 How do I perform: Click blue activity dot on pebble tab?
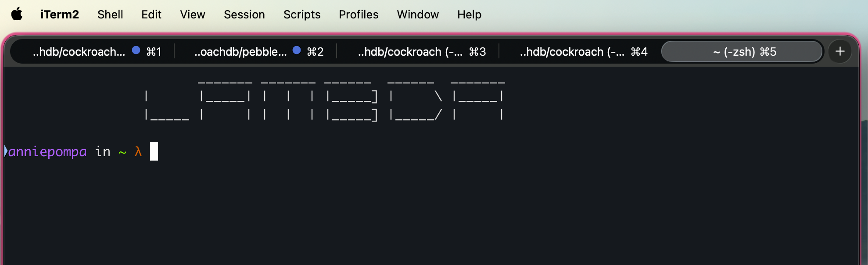[297, 50]
